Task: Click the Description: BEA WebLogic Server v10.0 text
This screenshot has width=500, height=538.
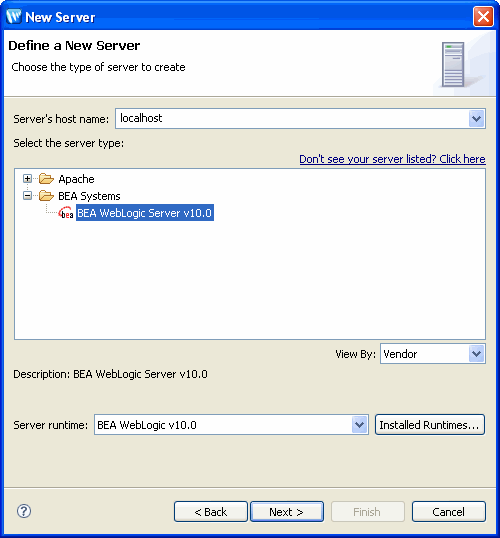Action: 110,374
